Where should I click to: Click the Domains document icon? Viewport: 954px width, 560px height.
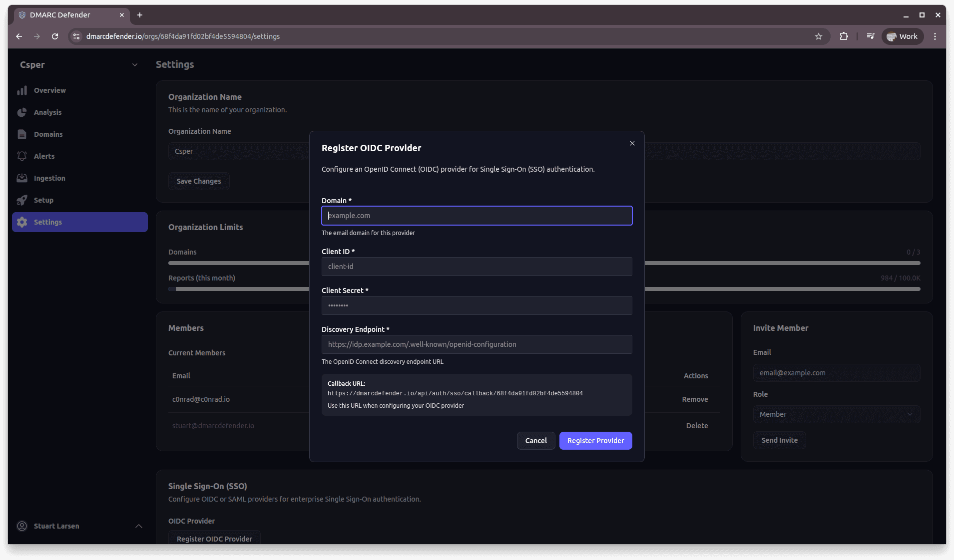(x=22, y=134)
